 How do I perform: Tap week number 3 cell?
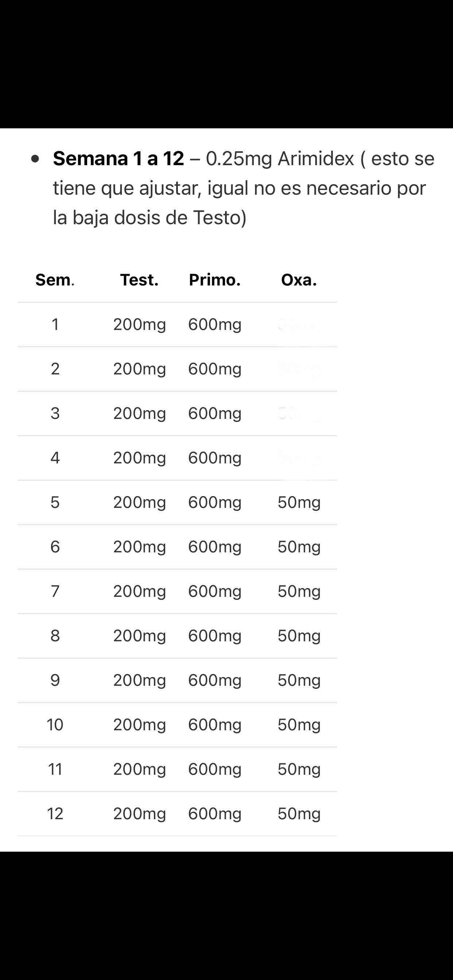(x=55, y=413)
